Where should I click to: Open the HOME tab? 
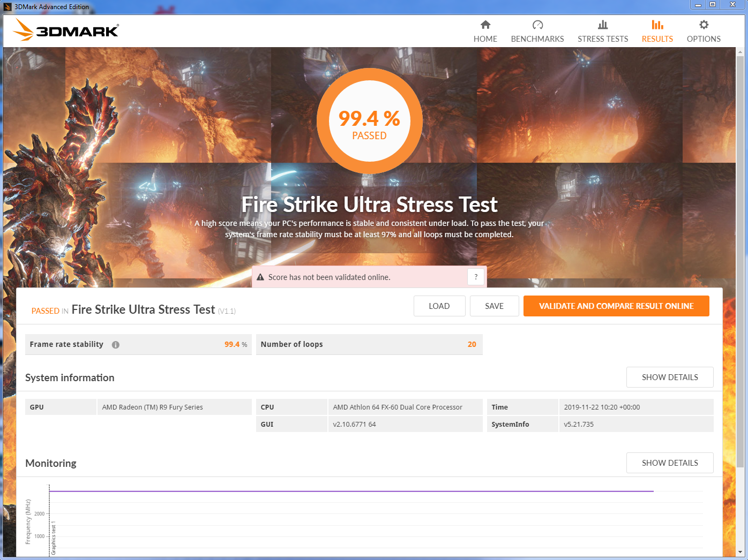[x=485, y=32]
